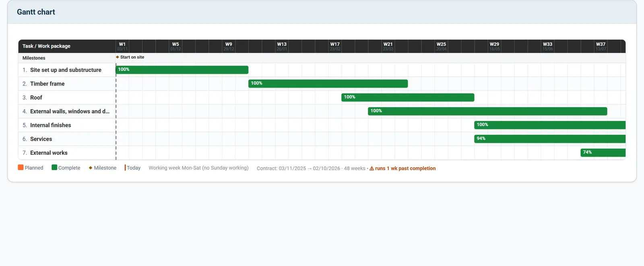This screenshot has height=266, width=644.
Task: Select task row 1. Site set up and substructure
Action: [67, 70]
